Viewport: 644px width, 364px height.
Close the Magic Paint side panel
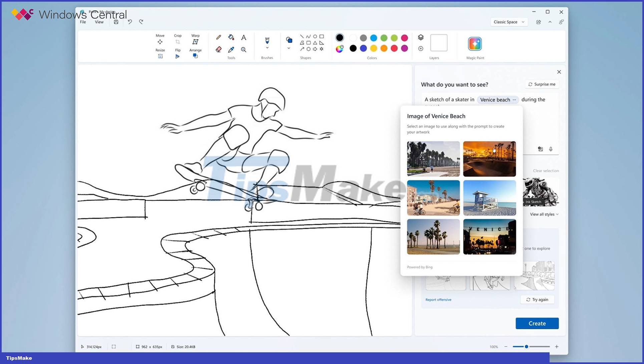click(559, 72)
